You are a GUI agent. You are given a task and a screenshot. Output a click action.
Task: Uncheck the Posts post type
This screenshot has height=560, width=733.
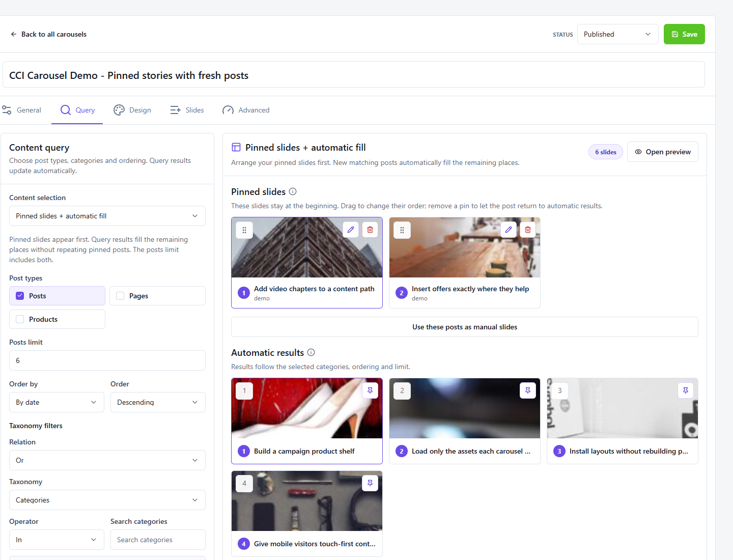tap(20, 296)
